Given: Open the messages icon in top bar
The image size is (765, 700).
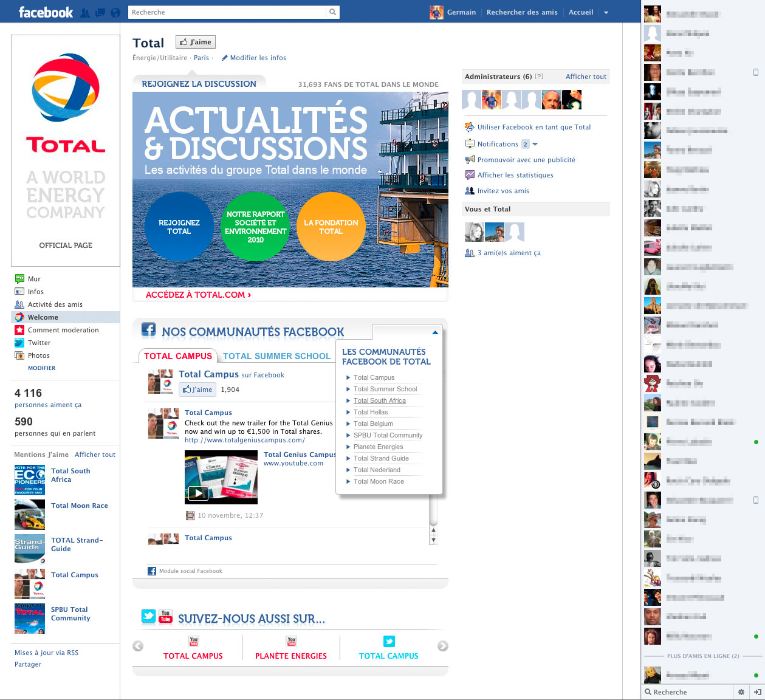Looking at the screenshot, I should coord(100,13).
